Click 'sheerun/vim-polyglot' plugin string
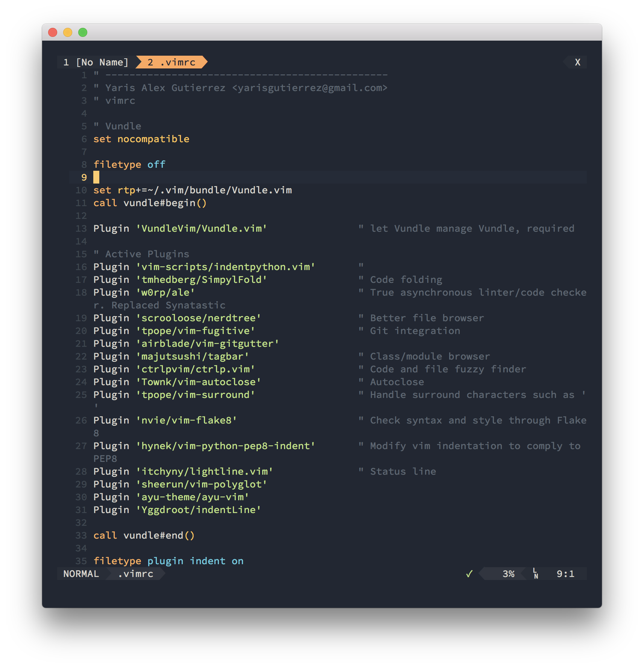This screenshot has height=668, width=644. pos(202,484)
